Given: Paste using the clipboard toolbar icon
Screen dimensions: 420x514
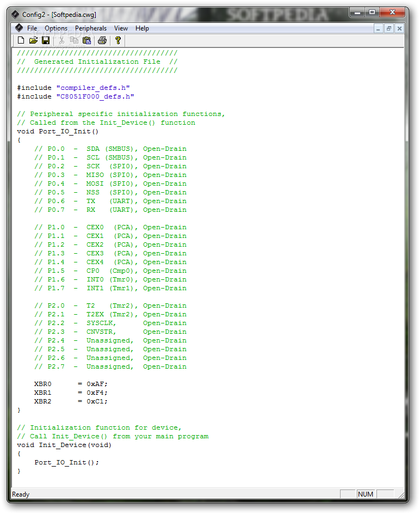Looking at the screenshot, I should point(87,40).
